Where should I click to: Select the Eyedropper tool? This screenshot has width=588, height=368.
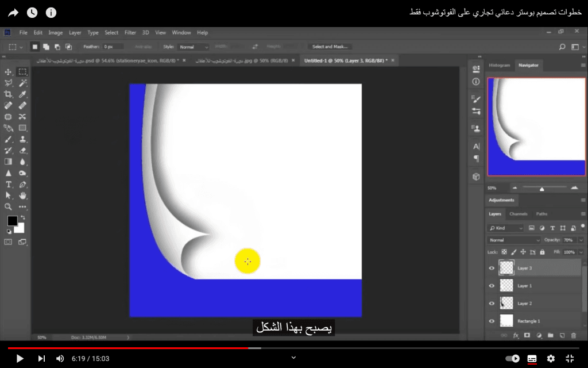22,94
